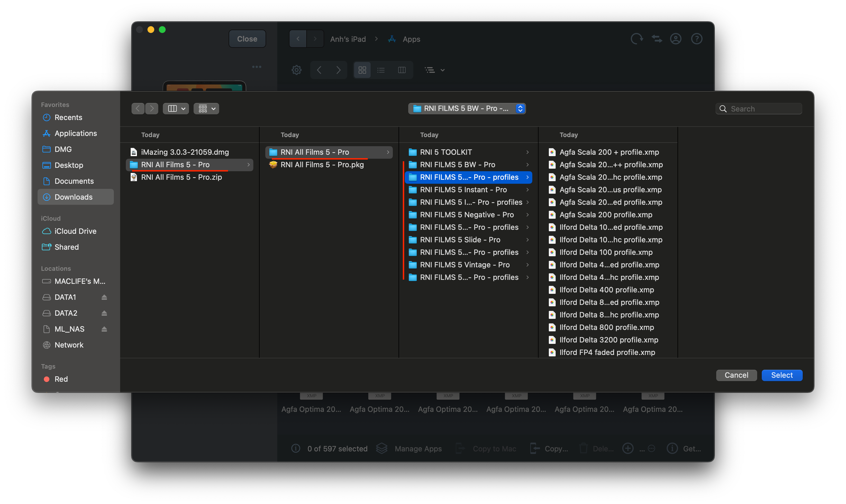
Task: Click the Delete icon in the bottom toolbar
Action: tap(584, 448)
